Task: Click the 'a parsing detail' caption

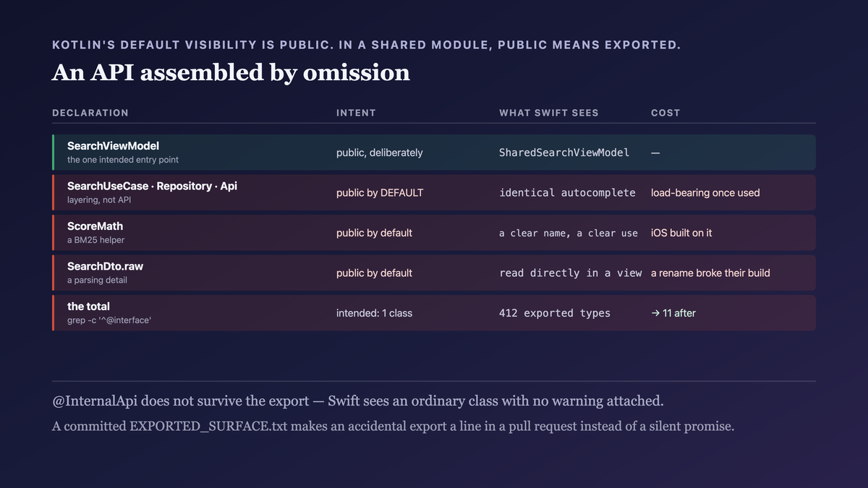Action: point(97,280)
